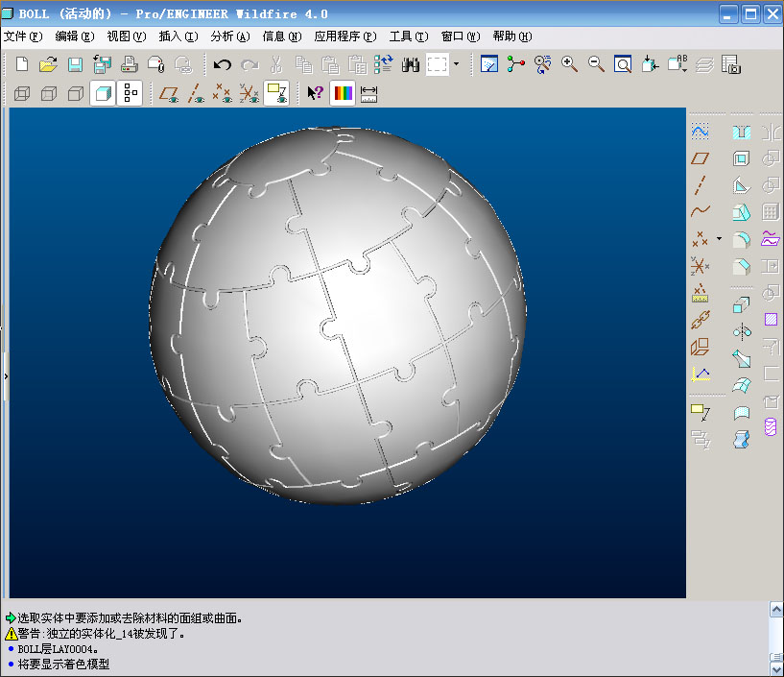The width and height of the screenshot is (784, 677).
Task: Expand the Datum Point tool flyout arrow
Action: click(x=719, y=239)
